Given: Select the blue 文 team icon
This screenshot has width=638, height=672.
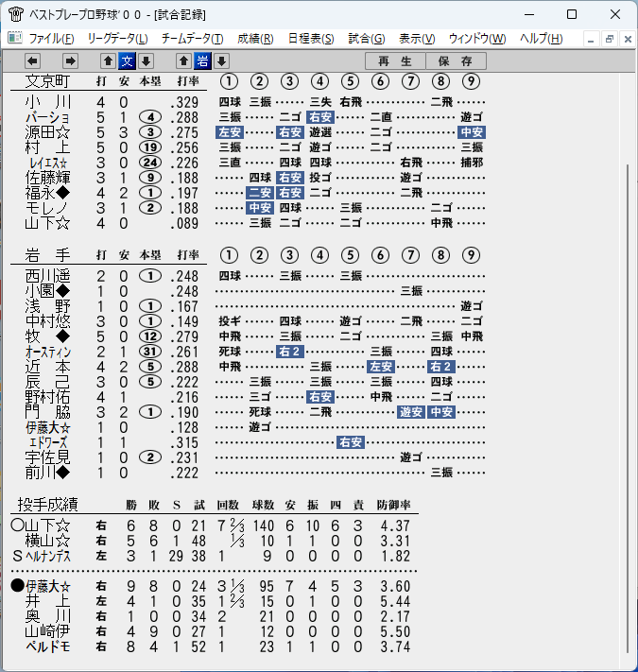Looking at the screenshot, I should (x=128, y=61).
